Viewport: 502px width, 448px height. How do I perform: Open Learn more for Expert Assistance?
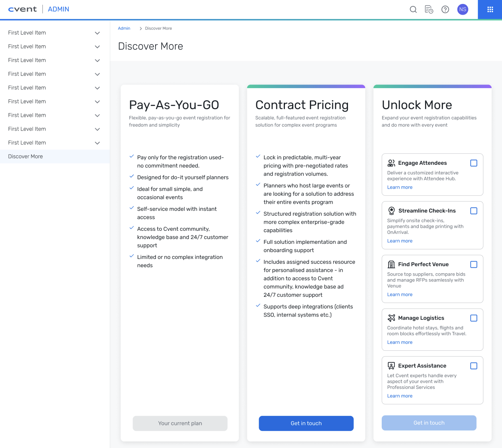400,396
